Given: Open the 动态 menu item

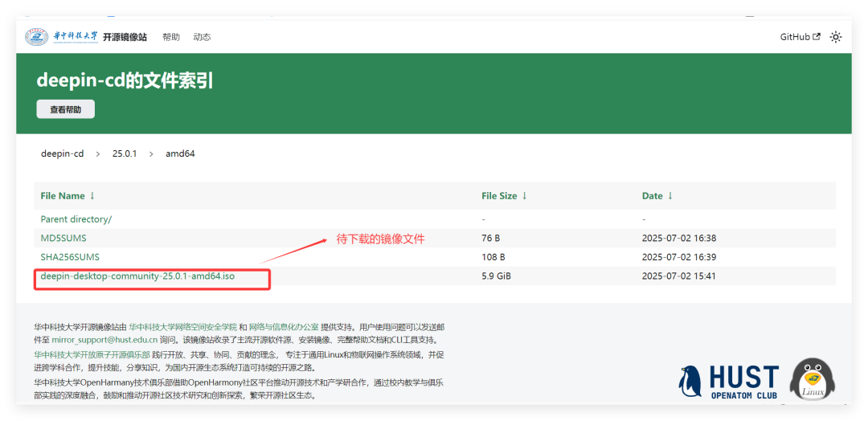Looking at the screenshot, I should coord(202,37).
